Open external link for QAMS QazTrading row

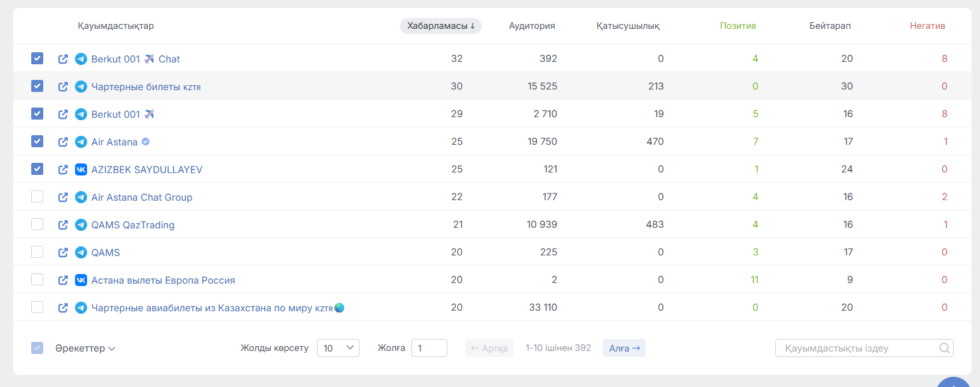(x=63, y=225)
